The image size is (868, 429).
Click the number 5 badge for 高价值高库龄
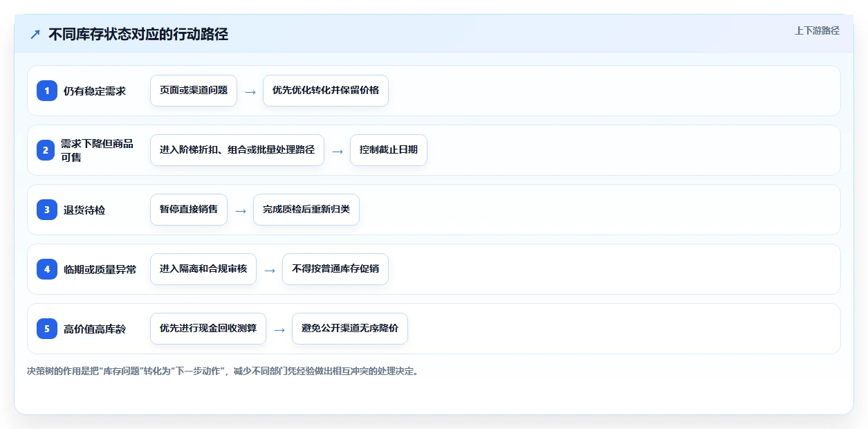coord(47,328)
